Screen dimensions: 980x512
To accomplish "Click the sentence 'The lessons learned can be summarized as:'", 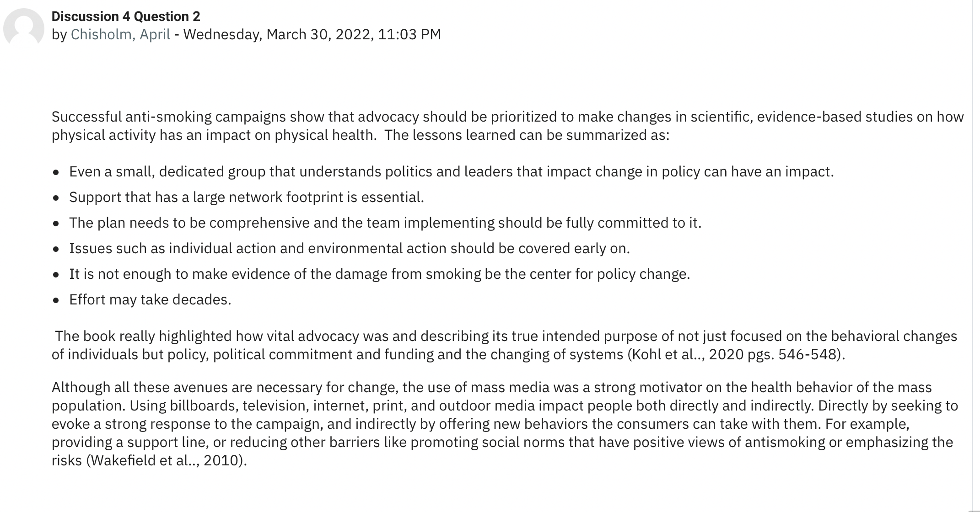I will click(527, 135).
